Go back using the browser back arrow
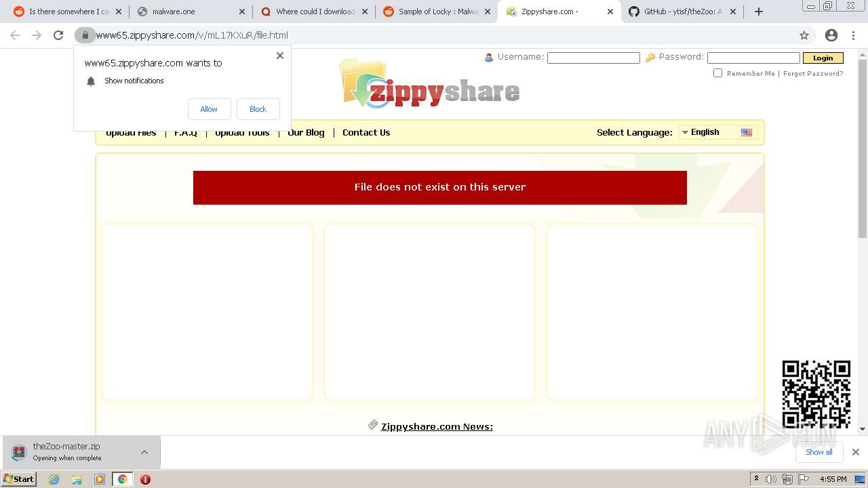This screenshot has height=488, width=868. pyautogui.click(x=15, y=35)
